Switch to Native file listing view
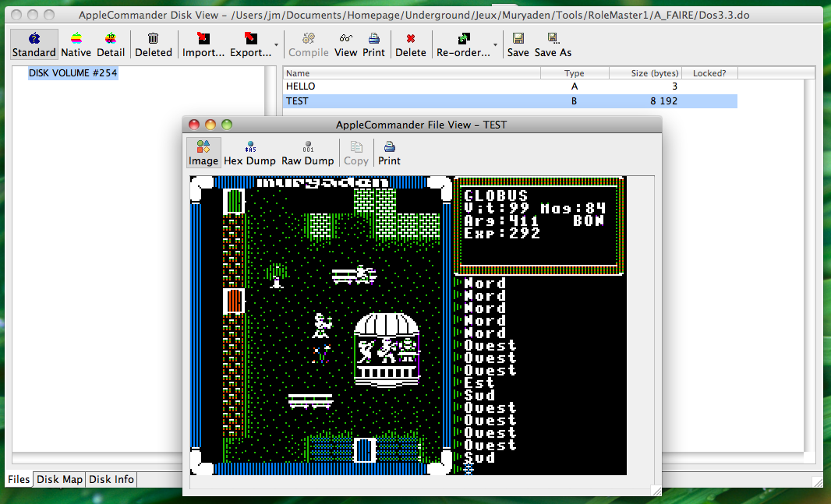 click(x=76, y=44)
